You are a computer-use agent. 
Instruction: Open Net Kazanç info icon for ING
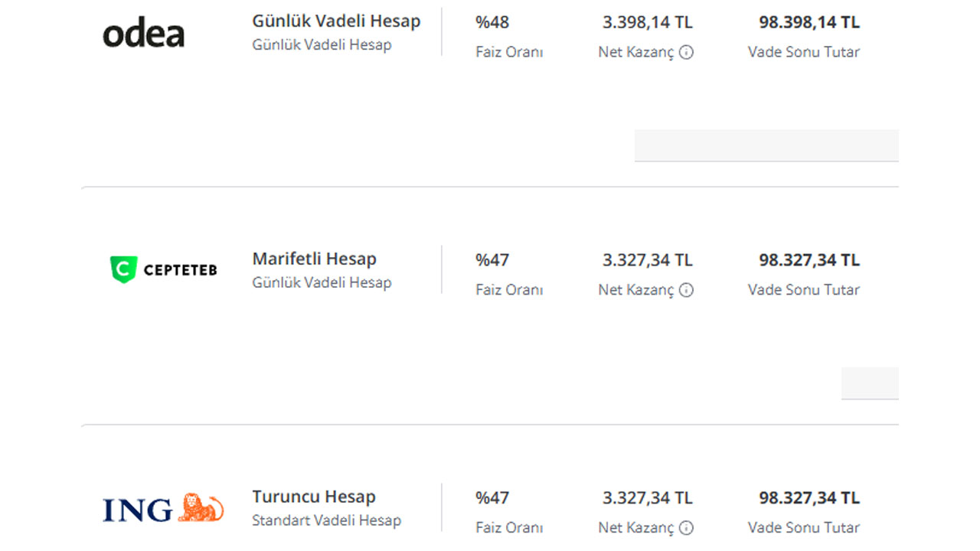tap(687, 528)
